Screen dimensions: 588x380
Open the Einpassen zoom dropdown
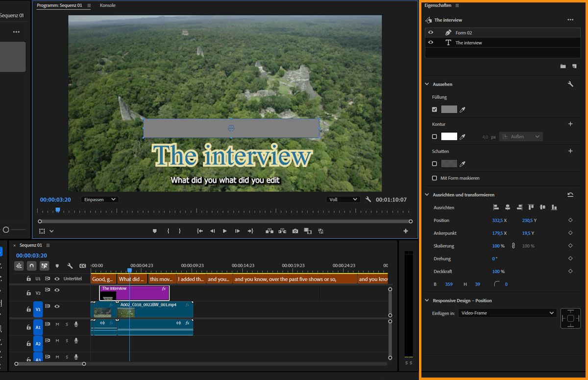(99, 200)
